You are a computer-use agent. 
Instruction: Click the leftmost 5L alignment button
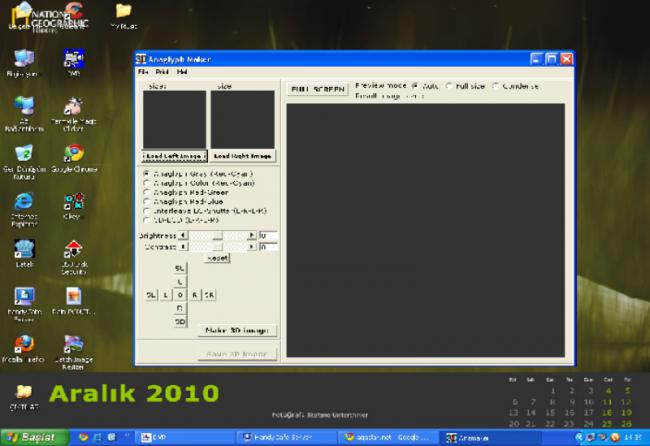(151, 295)
